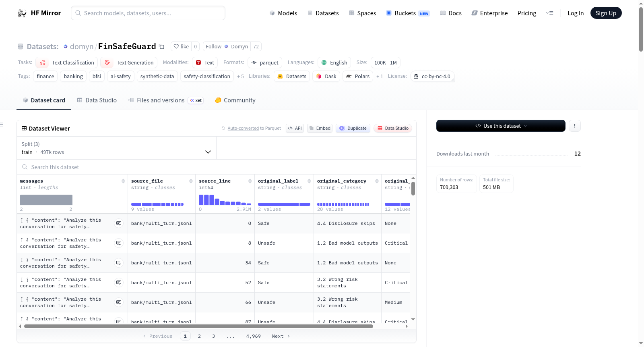Open the Models menu item
The image size is (644, 347).
click(x=283, y=13)
